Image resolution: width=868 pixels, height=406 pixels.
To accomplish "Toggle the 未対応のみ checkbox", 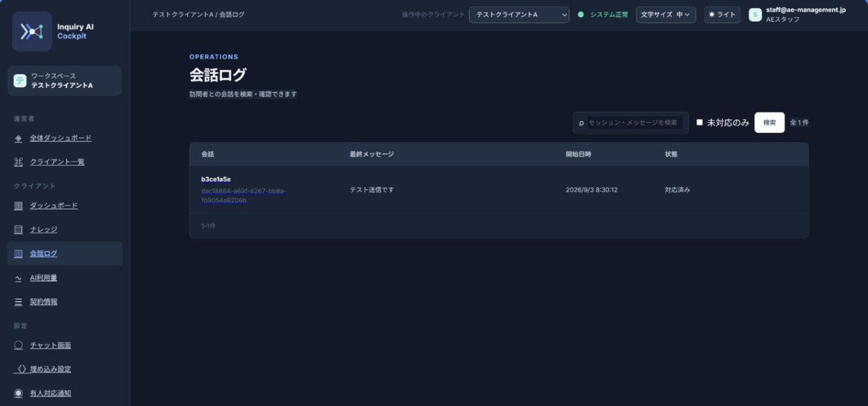I will [700, 122].
